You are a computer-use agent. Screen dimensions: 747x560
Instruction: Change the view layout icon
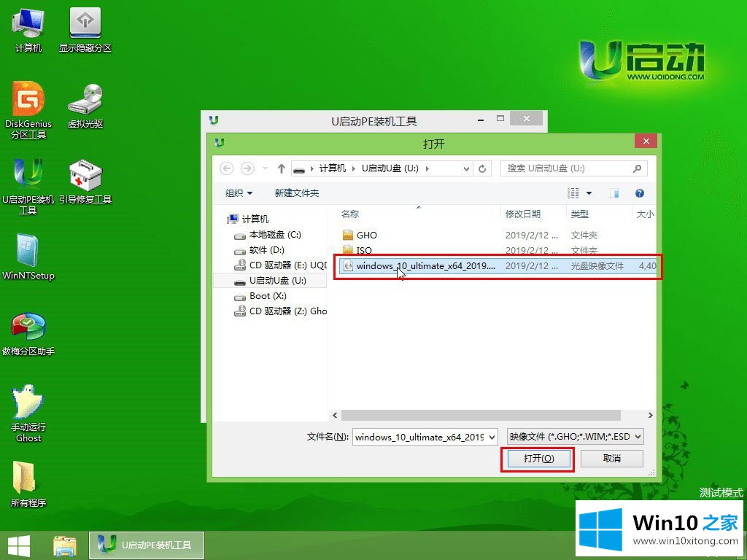click(573, 192)
